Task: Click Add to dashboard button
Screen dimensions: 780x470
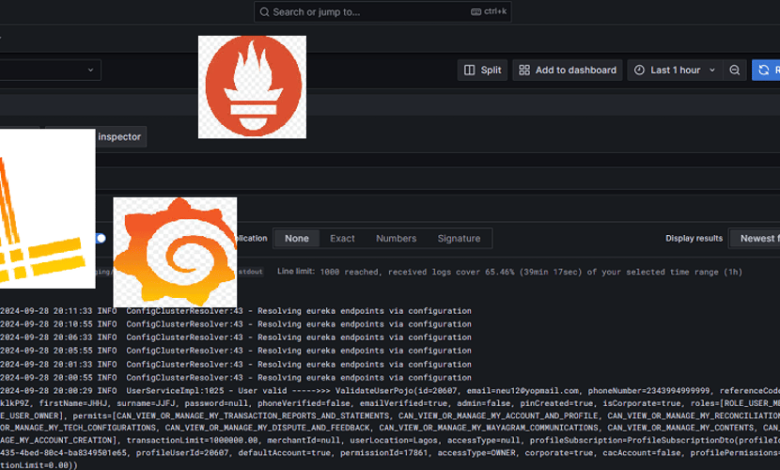Action: click(567, 70)
